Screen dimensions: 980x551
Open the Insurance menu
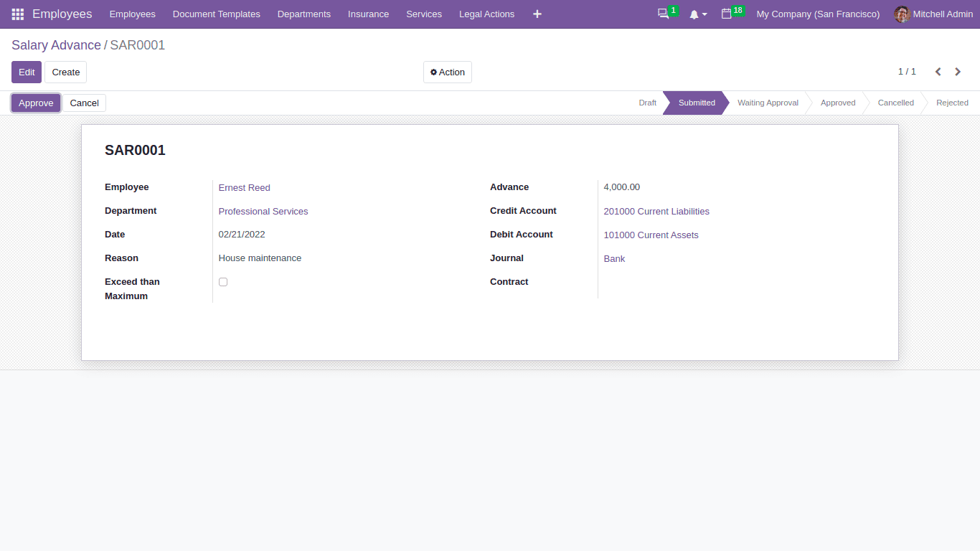pos(368,14)
